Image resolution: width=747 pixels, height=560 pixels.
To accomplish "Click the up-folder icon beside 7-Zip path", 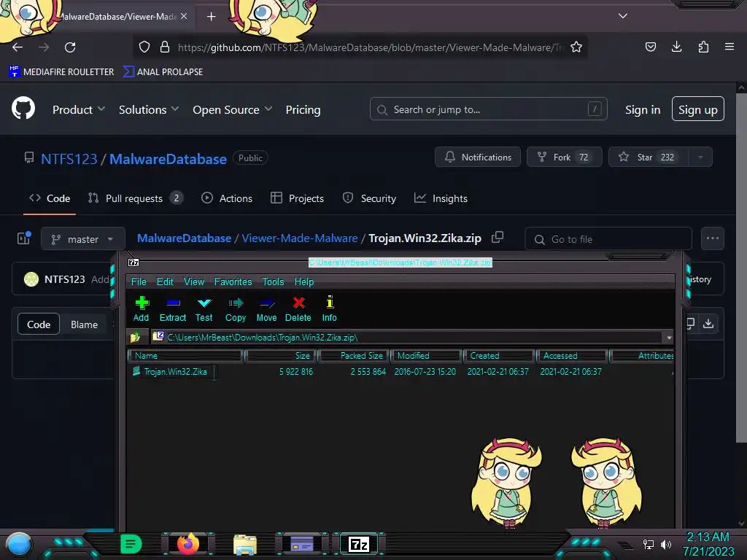I will click(x=135, y=337).
